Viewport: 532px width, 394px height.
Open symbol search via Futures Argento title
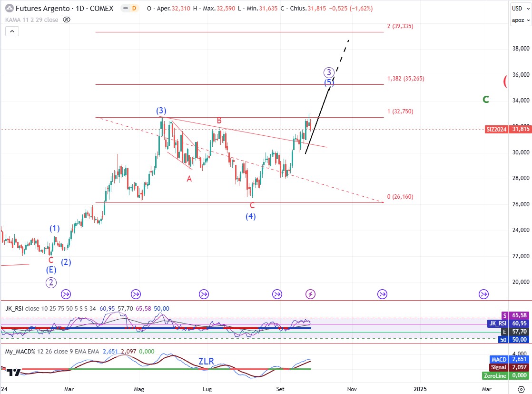tap(64, 8)
